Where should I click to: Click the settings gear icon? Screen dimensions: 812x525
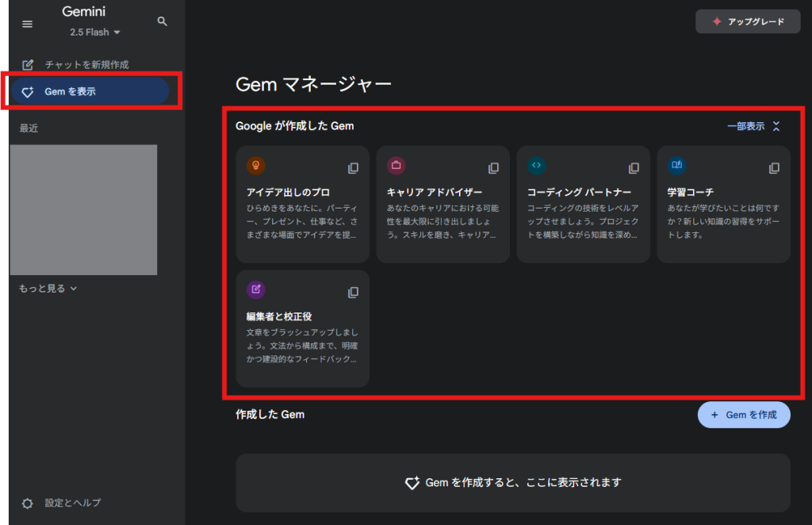pyautogui.click(x=28, y=504)
